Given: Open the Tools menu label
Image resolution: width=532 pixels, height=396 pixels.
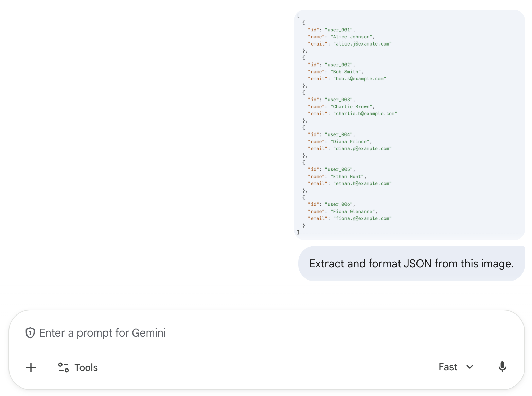Looking at the screenshot, I should [86, 367].
